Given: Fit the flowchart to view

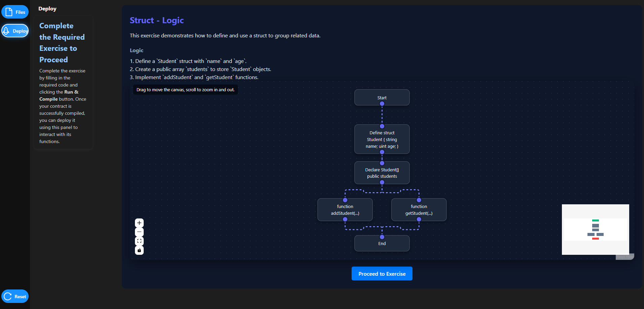Looking at the screenshot, I should click(139, 241).
